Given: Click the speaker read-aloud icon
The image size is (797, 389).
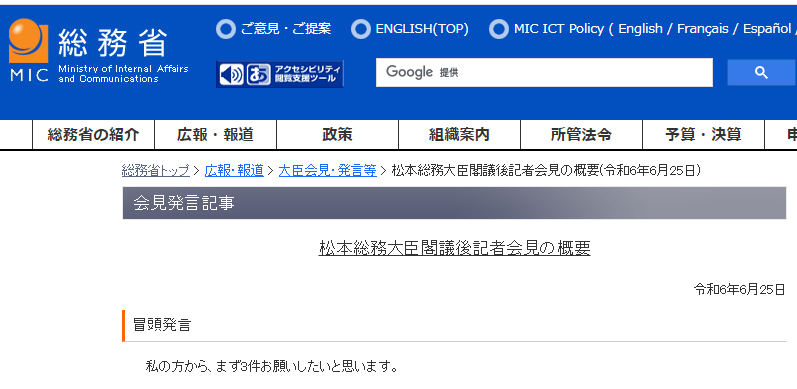Looking at the screenshot, I should (232, 75).
